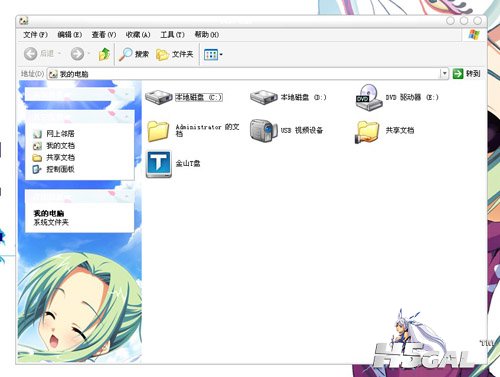Click the 网上邻居 sidebar link
Screen dimensions: 500x377
[x=60, y=134]
